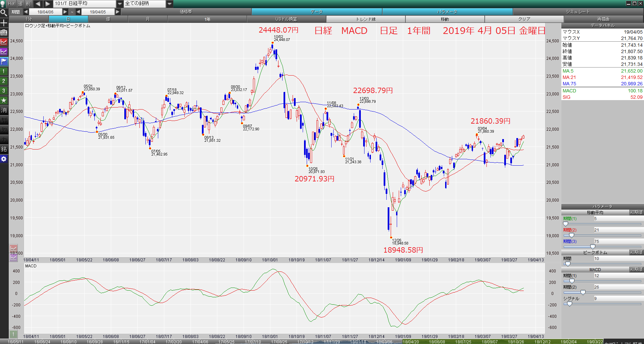The image size is (644, 344).
Task: Step end date 19/04/05 forward
Action: click(x=118, y=12)
